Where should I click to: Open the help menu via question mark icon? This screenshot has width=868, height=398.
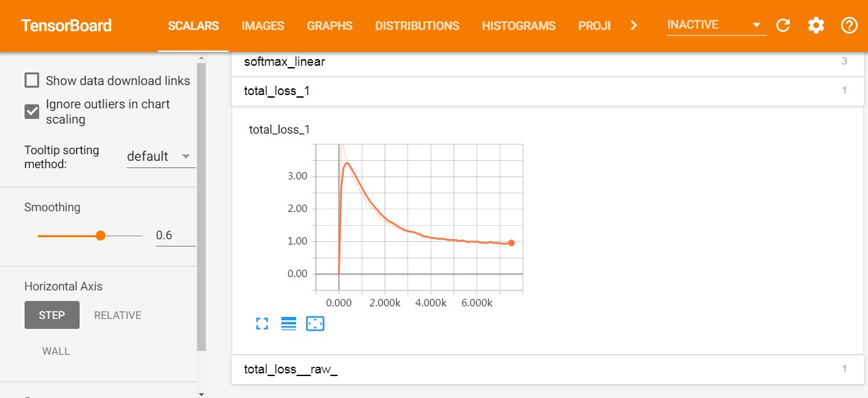point(849,25)
